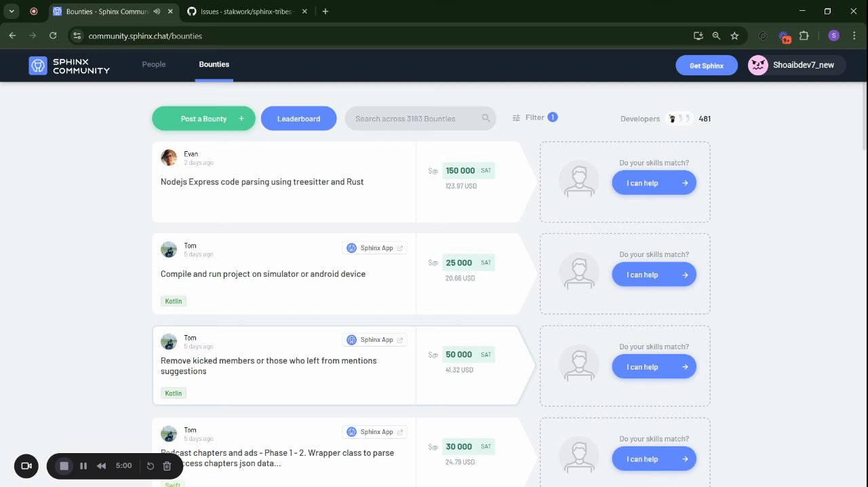Open Sphinx App link on Podcast chapters bounty

[x=375, y=432]
